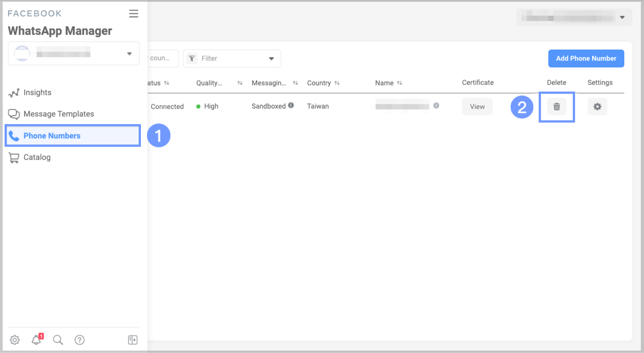Click the 'Sandboxed' messaging limit text

click(x=269, y=106)
